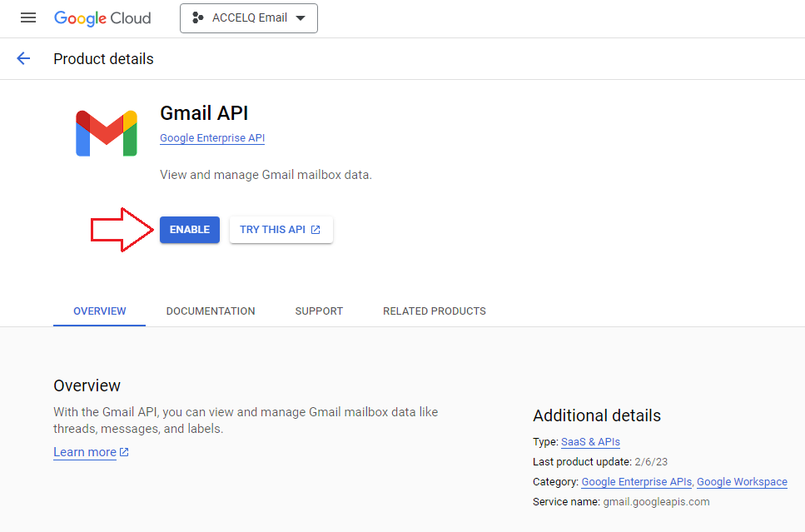This screenshot has height=532, width=805.
Task: Open the Google Workspace category link
Action: coord(742,482)
